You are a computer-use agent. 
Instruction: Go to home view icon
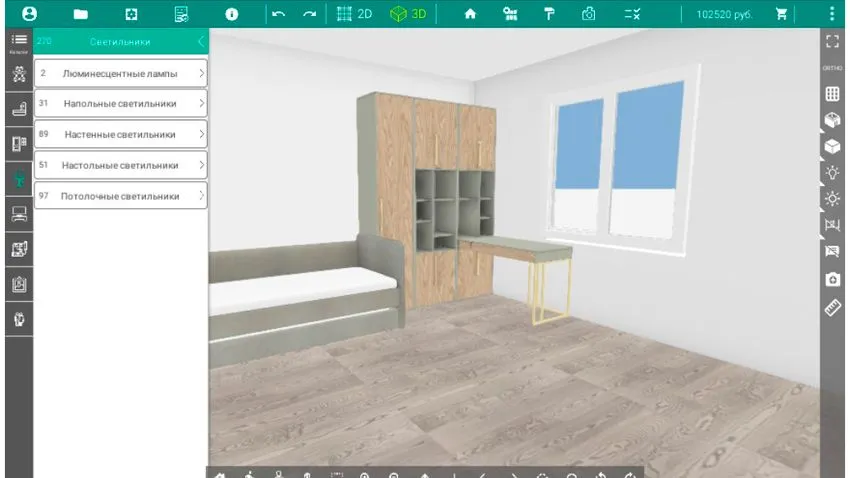click(470, 14)
